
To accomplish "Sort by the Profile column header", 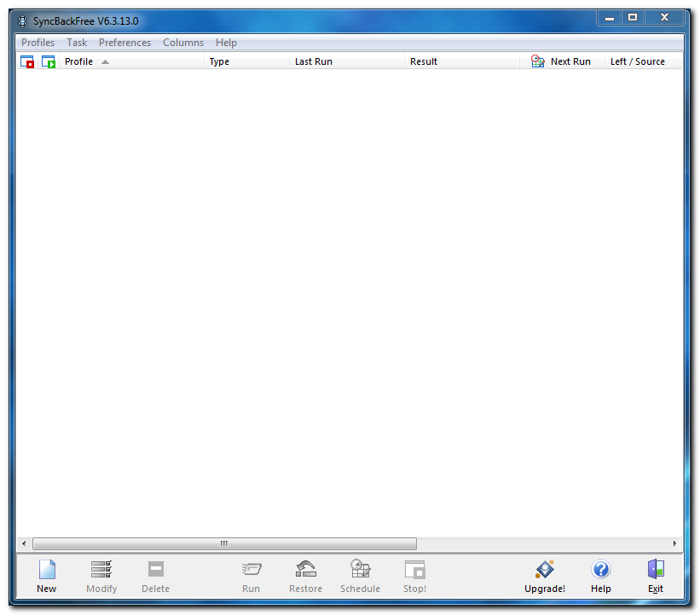I will [x=132, y=61].
